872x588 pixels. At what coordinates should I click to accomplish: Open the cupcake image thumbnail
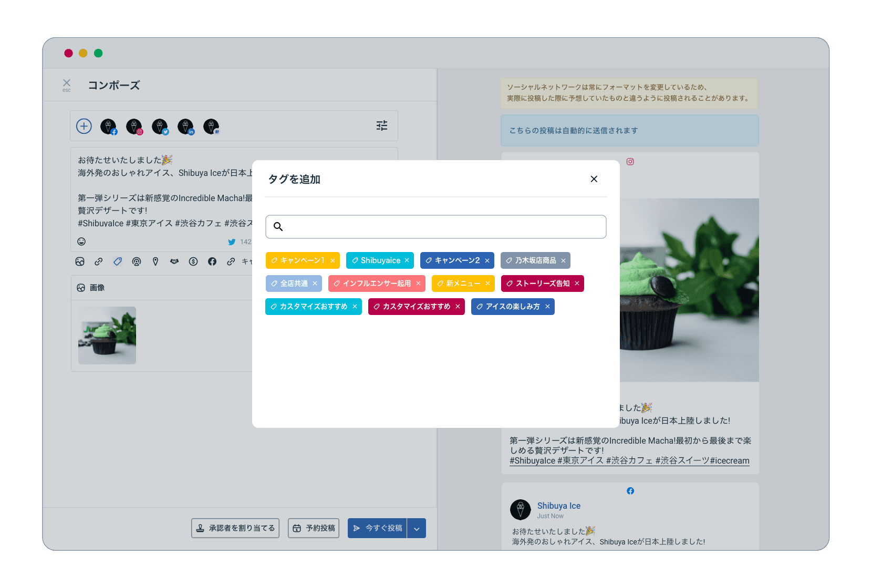point(107,335)
